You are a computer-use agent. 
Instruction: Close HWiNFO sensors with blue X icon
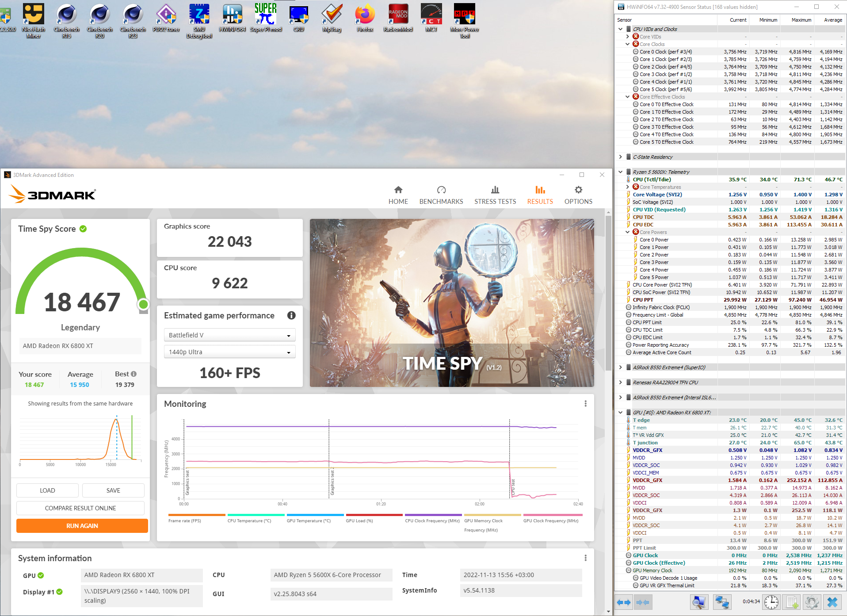coord(832,602)
